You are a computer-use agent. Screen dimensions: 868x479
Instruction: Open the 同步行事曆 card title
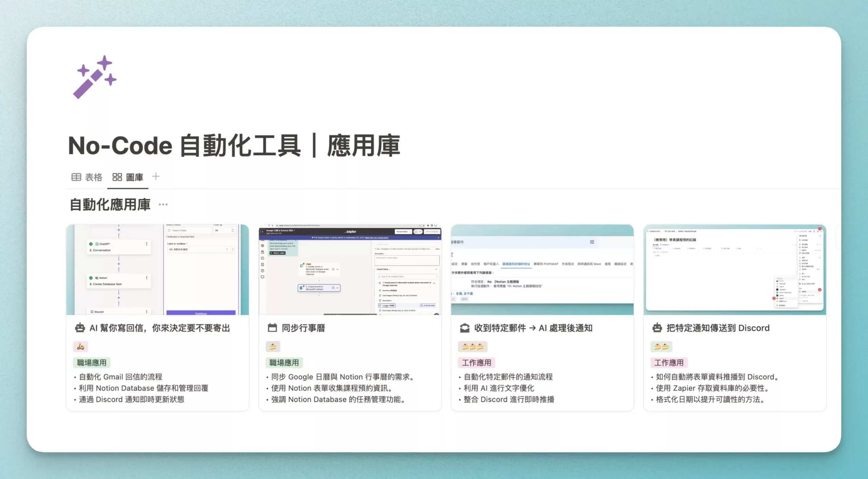pyautogui.click(x=303, y=328)
